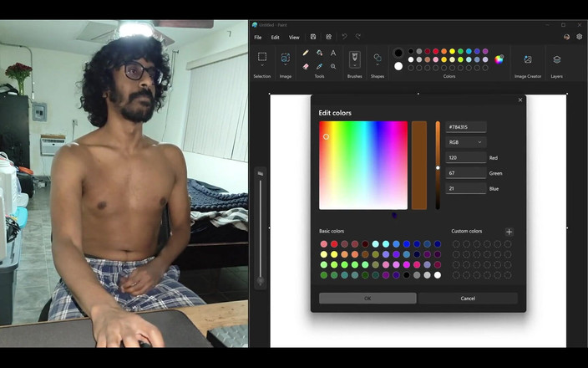The image size is (588, 368).
Task: Click the brightness value slider handle
Action: 438,168
